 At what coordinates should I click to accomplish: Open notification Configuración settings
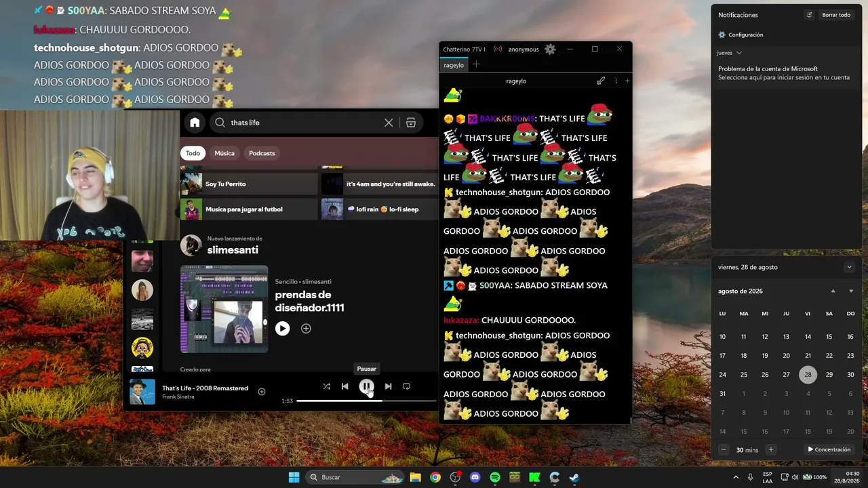[741, 35]
